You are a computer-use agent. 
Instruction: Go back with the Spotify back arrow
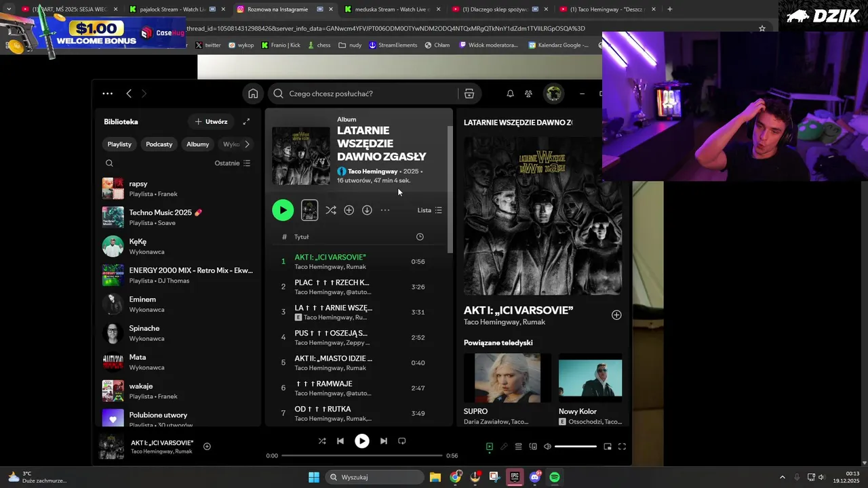click(129, 94)
